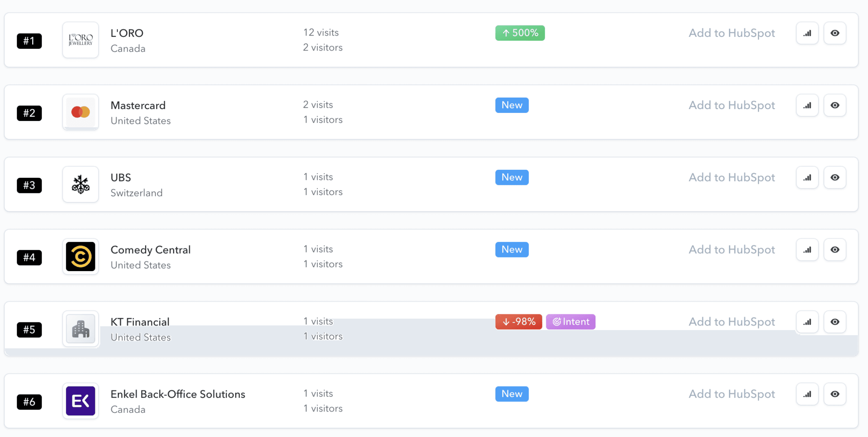
Task: Open the Enkel Back-Office Solutions company name
Action: pos(178,394)
